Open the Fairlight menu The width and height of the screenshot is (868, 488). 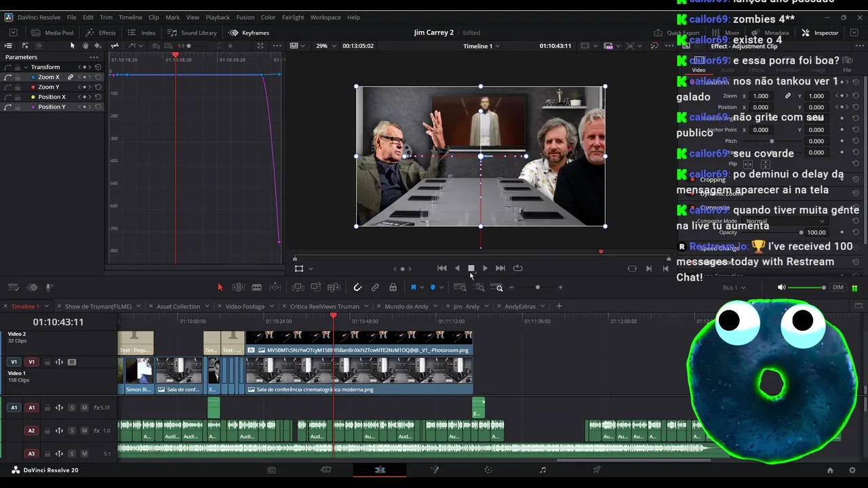click(293, 17)
